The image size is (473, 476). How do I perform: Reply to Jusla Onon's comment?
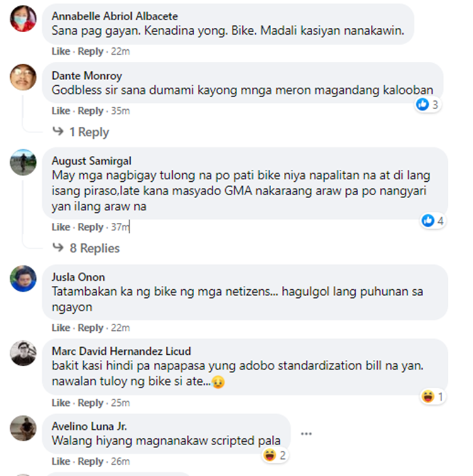90,328
